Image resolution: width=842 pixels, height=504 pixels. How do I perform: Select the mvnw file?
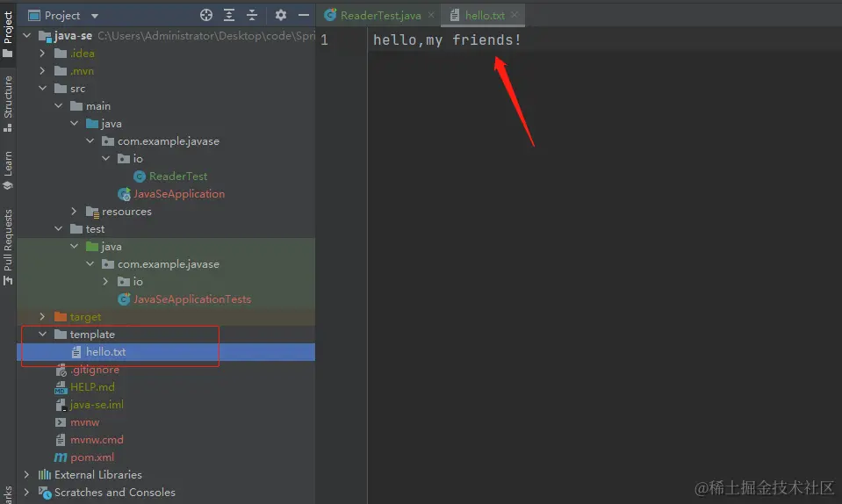pyautogui.click(x=85, y=421)
